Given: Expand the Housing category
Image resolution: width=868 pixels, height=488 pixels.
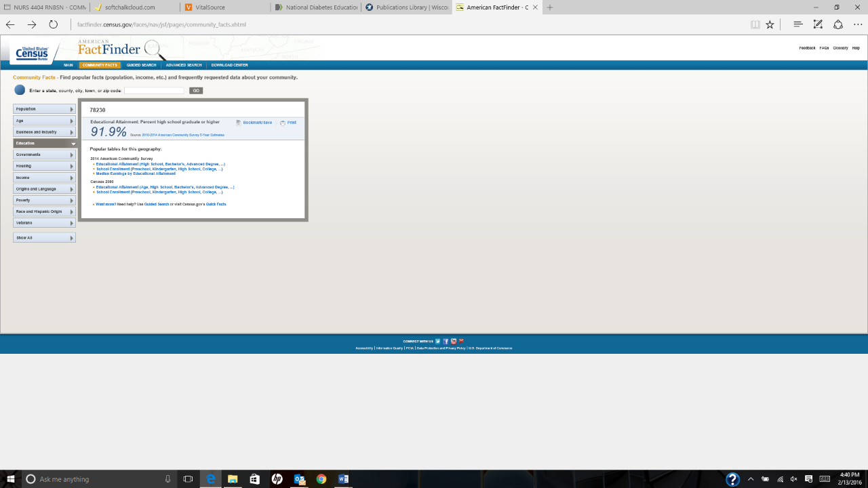Looking at the screenshot, I should (x=44, y=166).
